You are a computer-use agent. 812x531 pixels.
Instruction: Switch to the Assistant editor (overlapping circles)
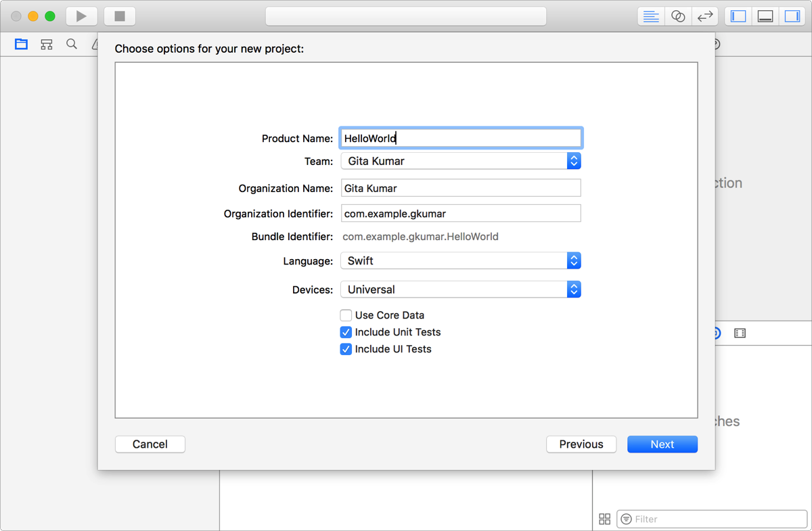tap(678, 16)
